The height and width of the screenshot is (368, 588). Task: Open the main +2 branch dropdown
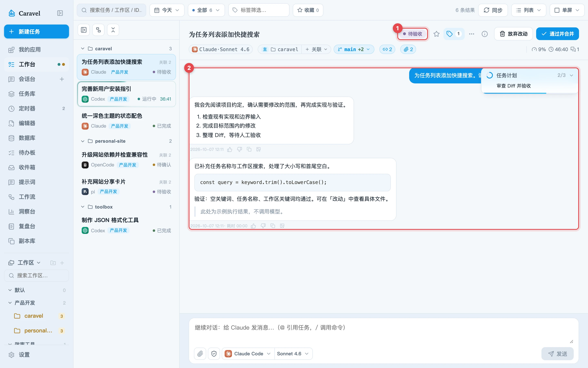pos(354,49)
